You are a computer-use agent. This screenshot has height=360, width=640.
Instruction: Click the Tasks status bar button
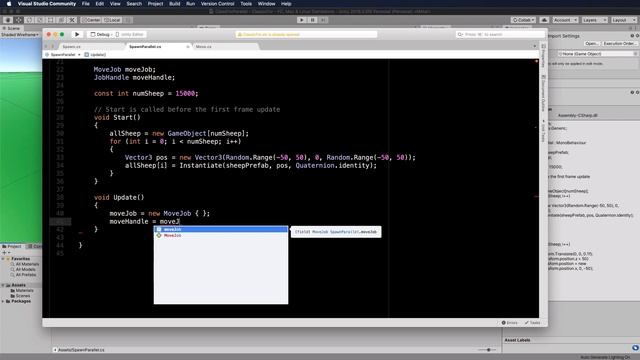[533, 322]
